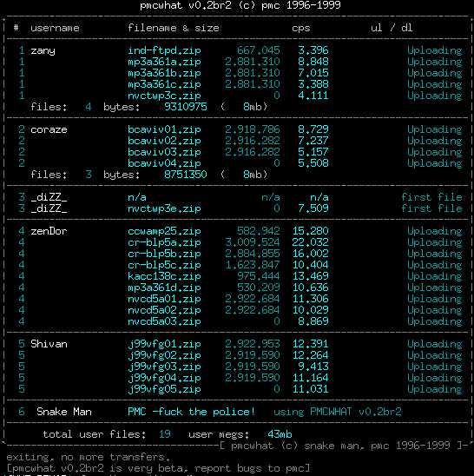
Task: Select size value 2.918.786
Action: click(253, 129)
